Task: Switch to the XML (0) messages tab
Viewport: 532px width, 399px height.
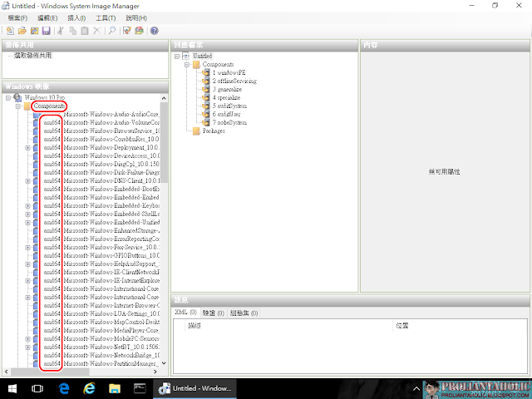Action: (x=185, y=313)
